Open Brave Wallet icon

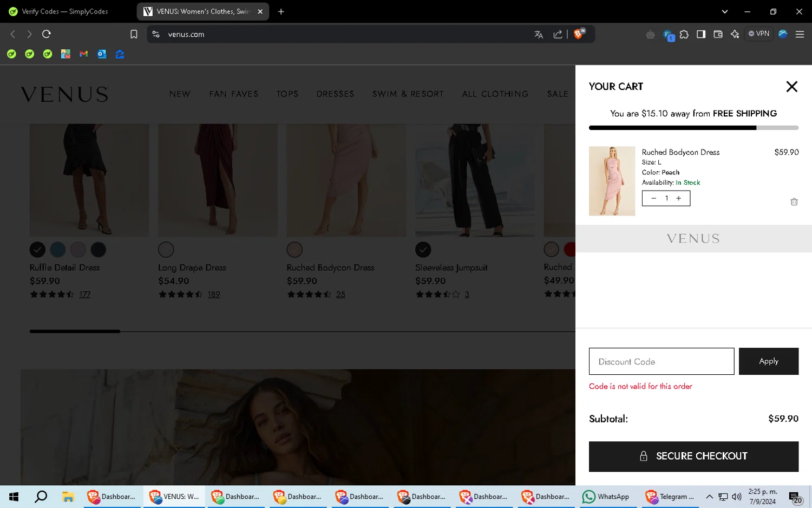718,34
